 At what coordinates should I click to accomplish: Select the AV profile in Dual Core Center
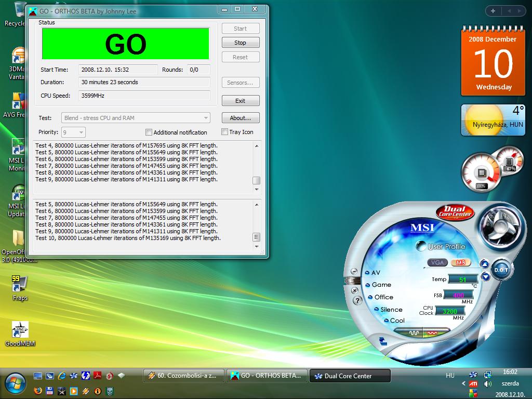(x=373, y=273)
